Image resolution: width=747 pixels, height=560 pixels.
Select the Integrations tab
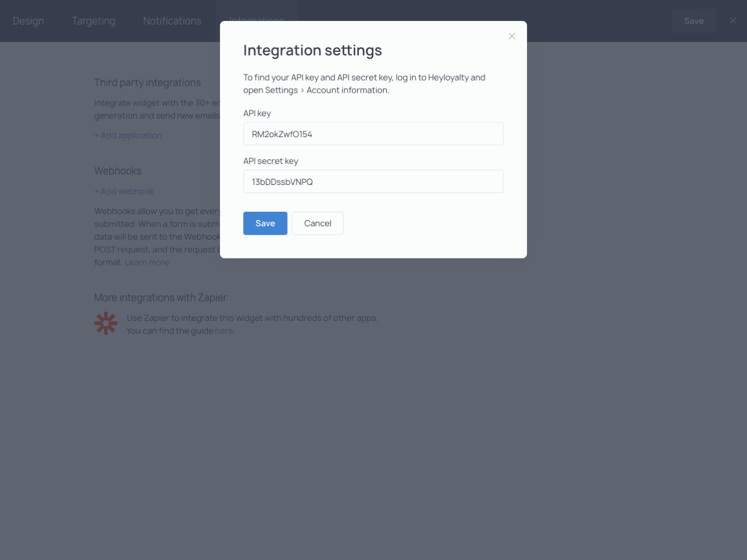click(257, 21)
